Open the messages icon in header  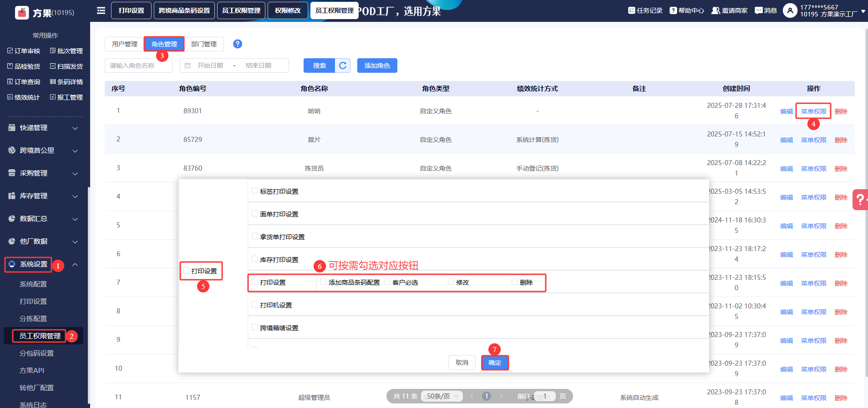tap(758, 10)
